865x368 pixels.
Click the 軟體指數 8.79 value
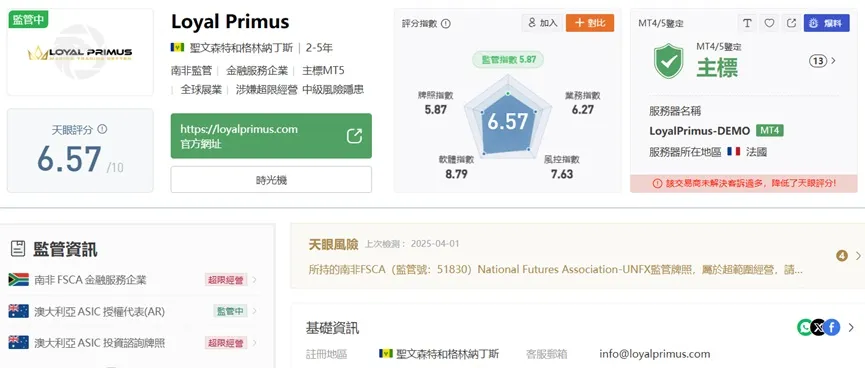click(x=456, y=174)
